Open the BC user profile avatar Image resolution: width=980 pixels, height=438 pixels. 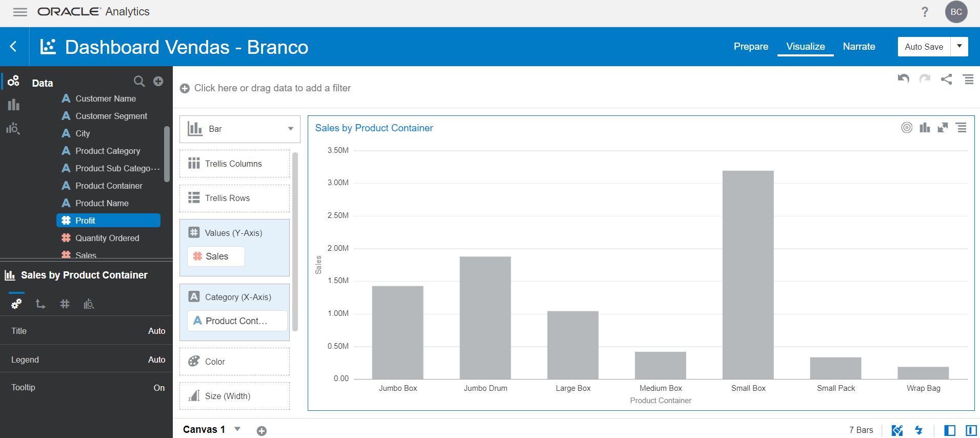(956, 12)
